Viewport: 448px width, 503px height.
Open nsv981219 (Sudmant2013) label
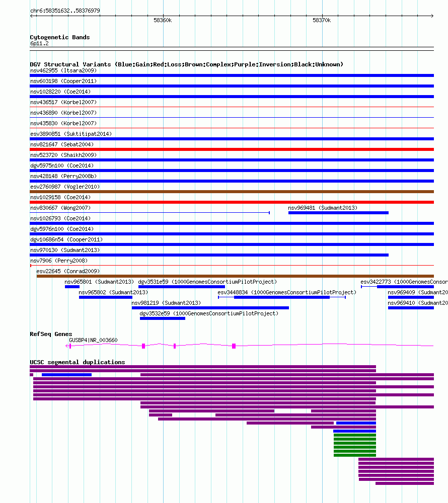pos(166,303)
